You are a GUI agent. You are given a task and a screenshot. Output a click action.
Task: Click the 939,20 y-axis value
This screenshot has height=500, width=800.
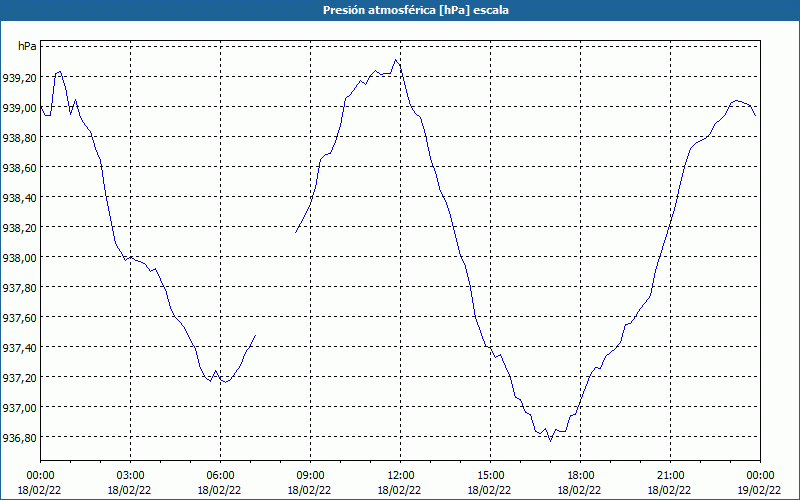19,78
